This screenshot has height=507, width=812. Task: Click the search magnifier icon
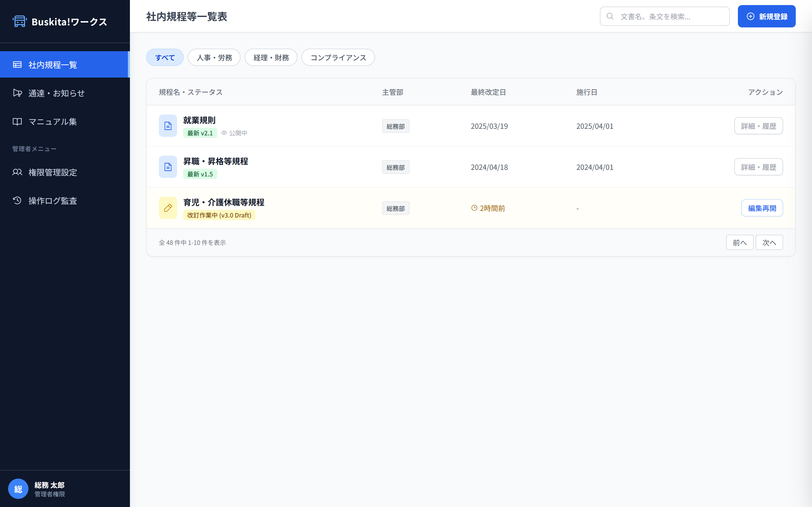610,16
